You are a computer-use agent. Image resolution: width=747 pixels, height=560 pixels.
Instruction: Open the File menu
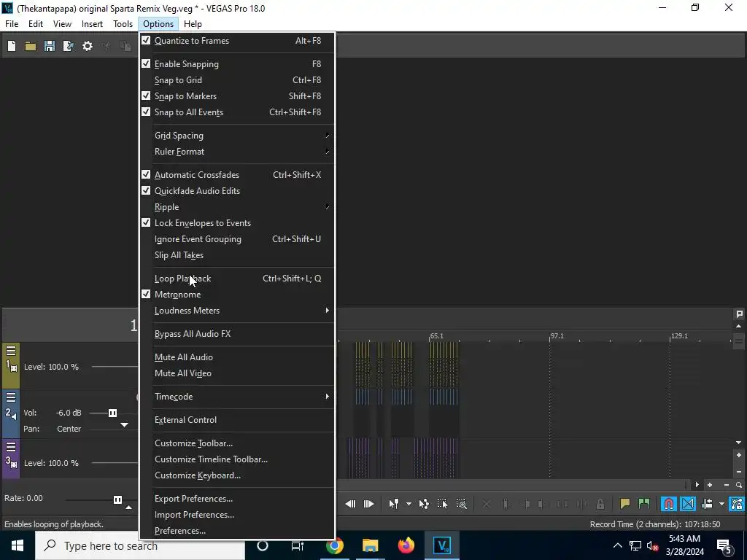point(12,24)
